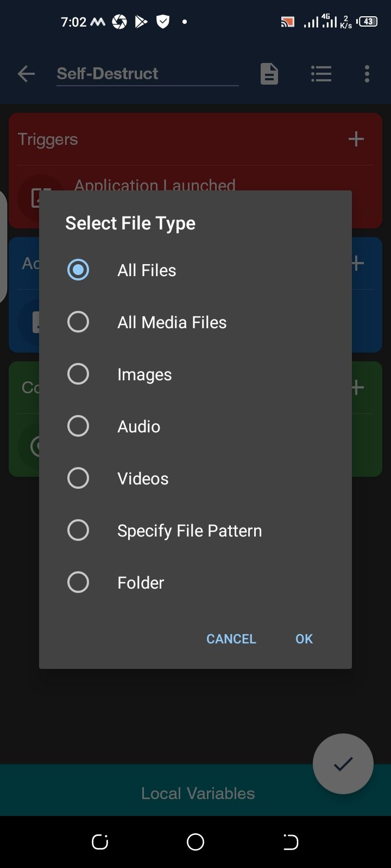Select the All Files radio option

coord(195,270)
